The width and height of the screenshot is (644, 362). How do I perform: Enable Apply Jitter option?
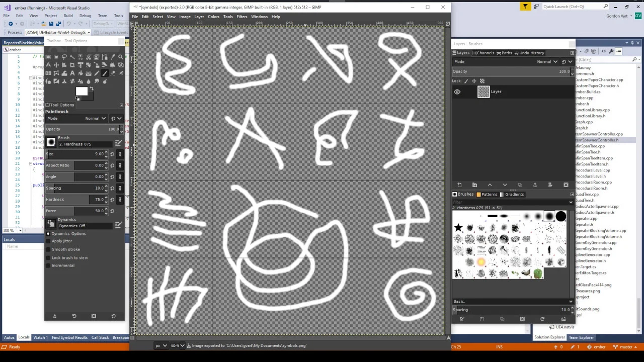coord(48,241)
